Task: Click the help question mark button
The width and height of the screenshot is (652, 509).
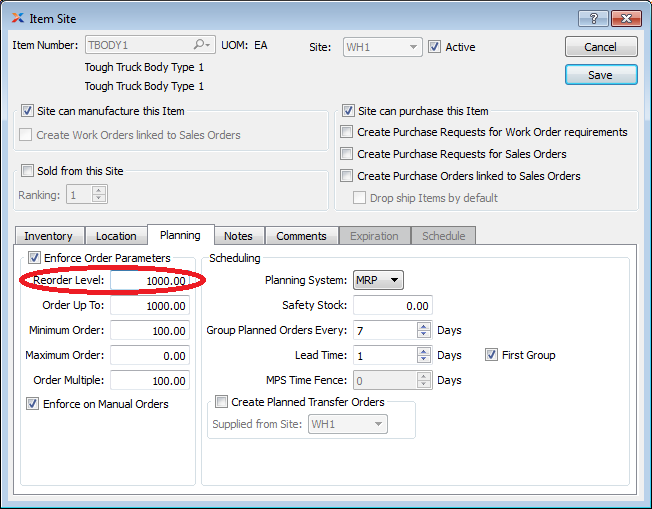Action: (x=593, y=18)
